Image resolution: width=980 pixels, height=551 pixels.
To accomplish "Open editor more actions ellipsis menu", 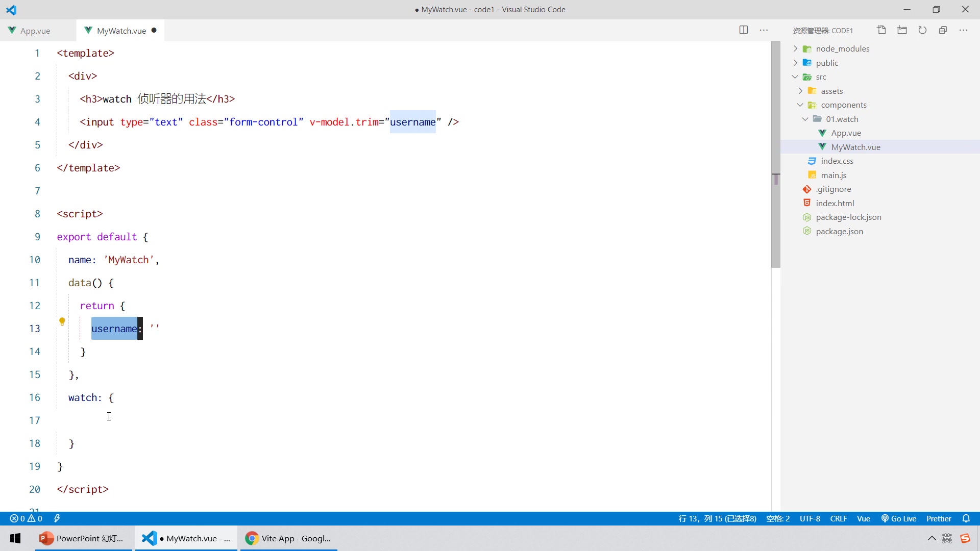I will click(x=764, y=30).
